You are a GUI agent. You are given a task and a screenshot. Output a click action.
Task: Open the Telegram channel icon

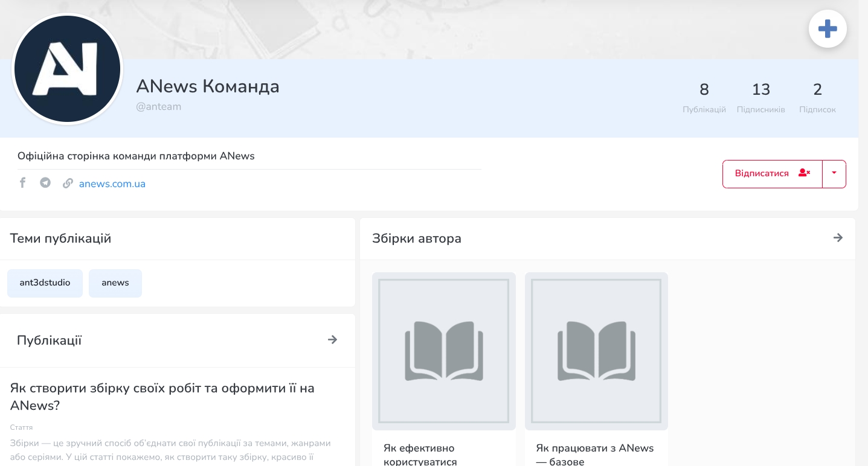click(45, 183)
